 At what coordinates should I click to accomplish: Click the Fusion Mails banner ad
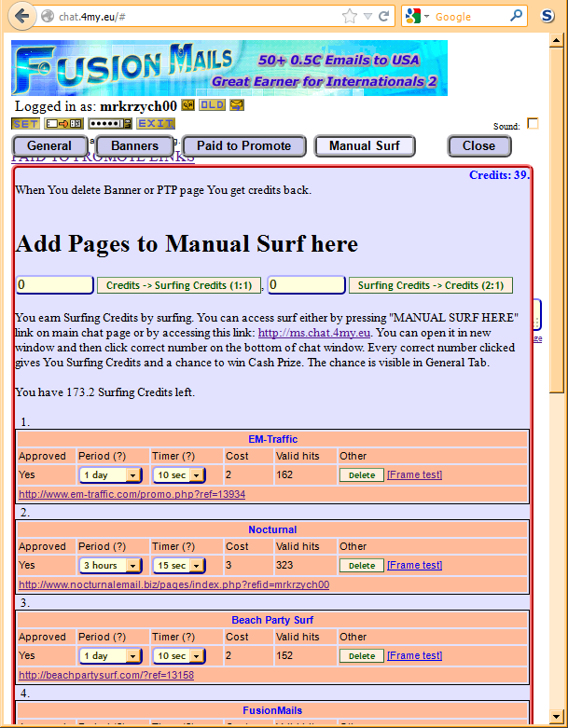click(x=229, y=68)
